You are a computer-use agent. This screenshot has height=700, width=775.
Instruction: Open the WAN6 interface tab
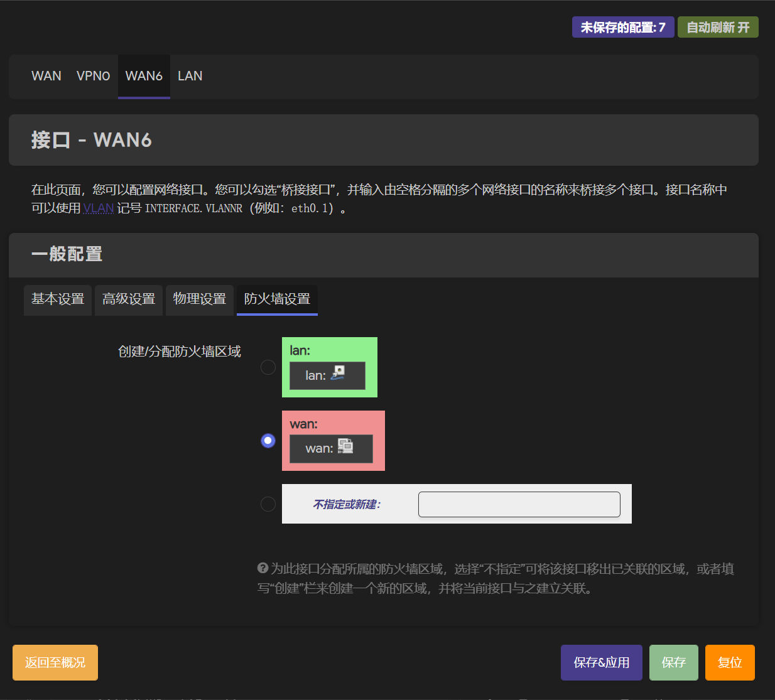pyautogui.click(x=144, y=76)
